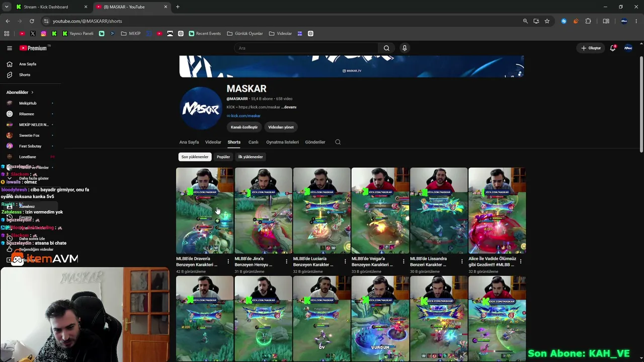This screenshot has width=644, height=362.
Task: Open the Recent Events bookmark
Action: click(x=205, y=34)
